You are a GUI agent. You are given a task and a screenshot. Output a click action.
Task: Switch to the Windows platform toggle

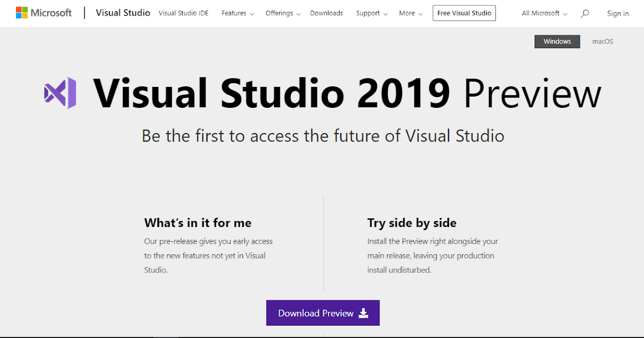click(x=557, y=41)
